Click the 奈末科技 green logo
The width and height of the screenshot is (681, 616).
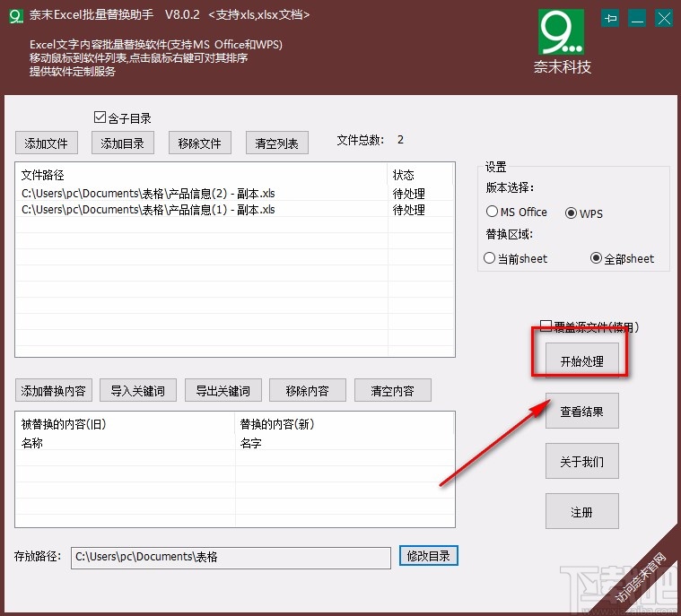561,31
